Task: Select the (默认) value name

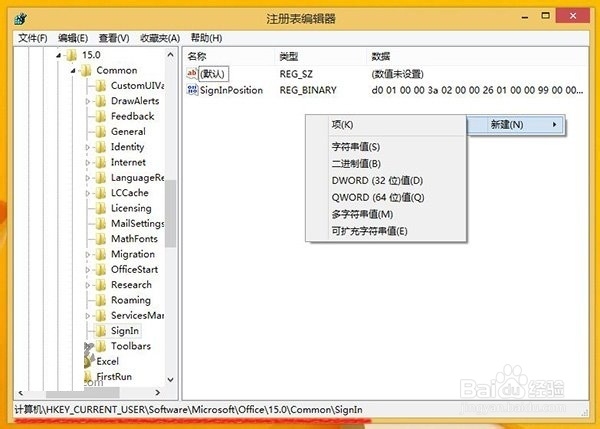Action: pyautogui.click(x=214, y=74)
